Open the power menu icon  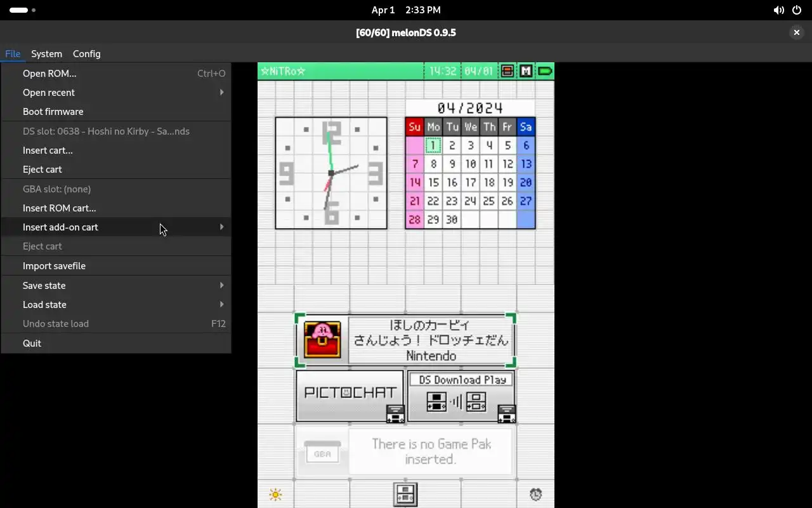tap(797, 10)
